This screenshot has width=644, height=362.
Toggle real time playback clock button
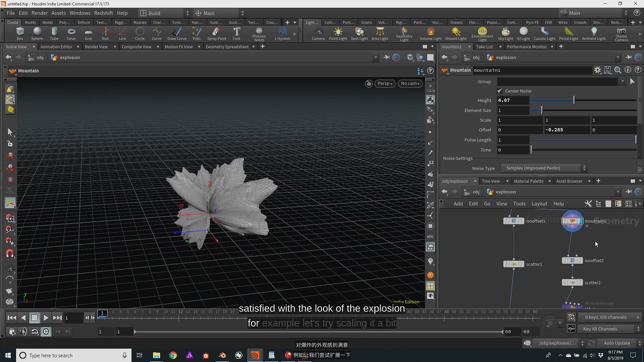coord(46,331)
